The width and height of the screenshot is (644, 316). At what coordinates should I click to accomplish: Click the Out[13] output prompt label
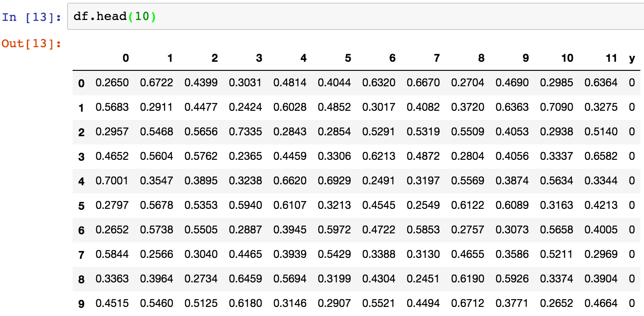31,44
